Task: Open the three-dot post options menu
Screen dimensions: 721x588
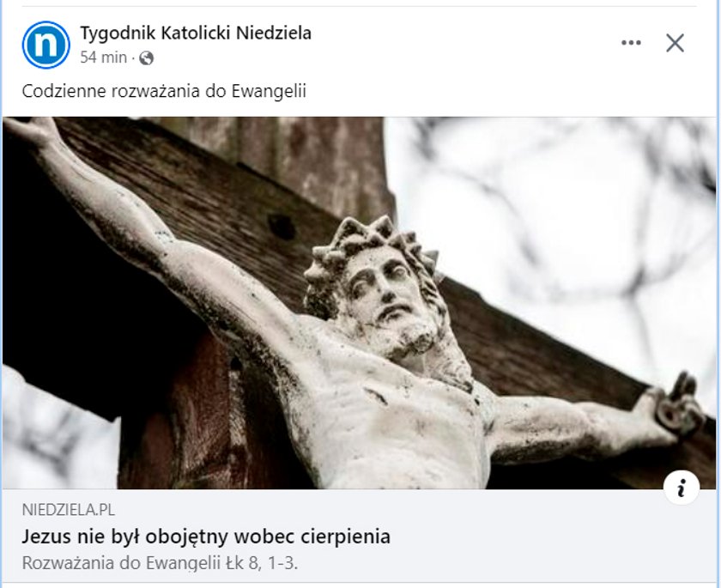Action: pos(631,43)
